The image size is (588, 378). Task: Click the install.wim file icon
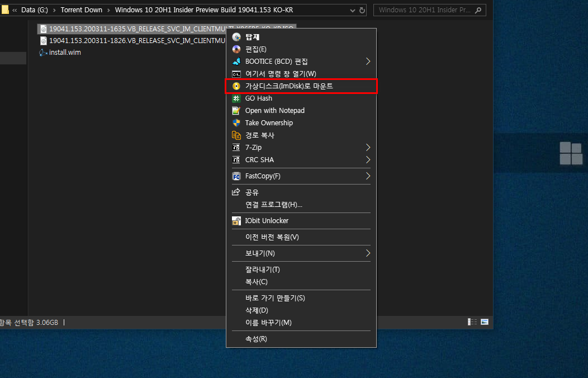[x=43, y=53]
